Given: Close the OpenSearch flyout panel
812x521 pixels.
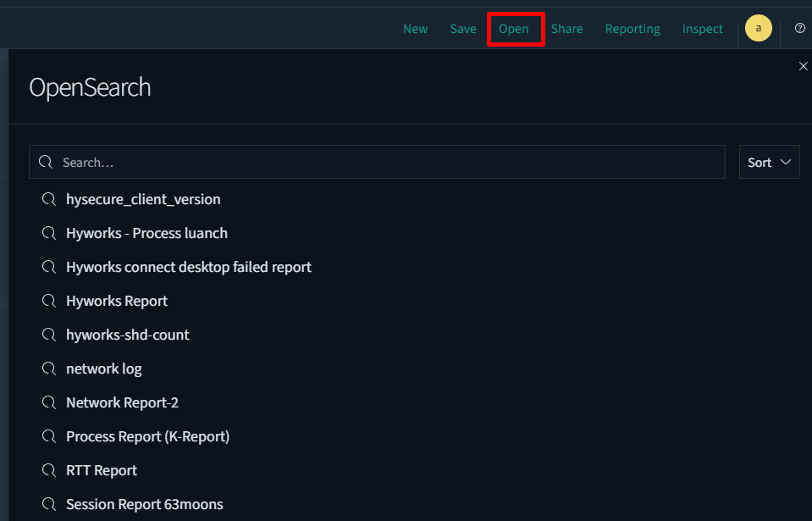Looking at the screenshot, I should pos(804,66).
